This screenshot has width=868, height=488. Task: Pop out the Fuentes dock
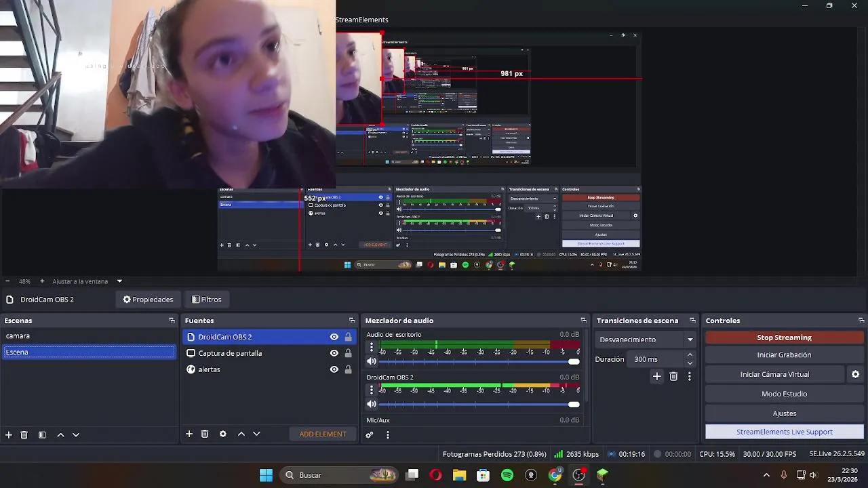point(352,321)
